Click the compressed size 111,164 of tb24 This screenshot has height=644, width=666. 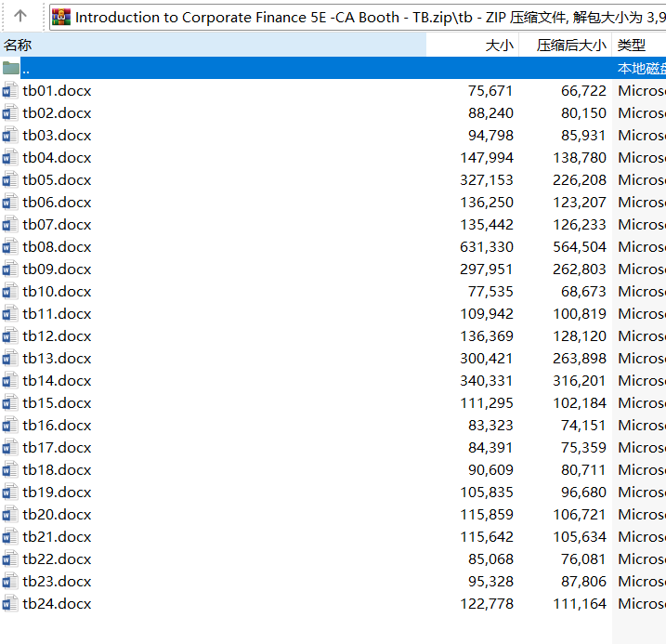coord(580,604)
